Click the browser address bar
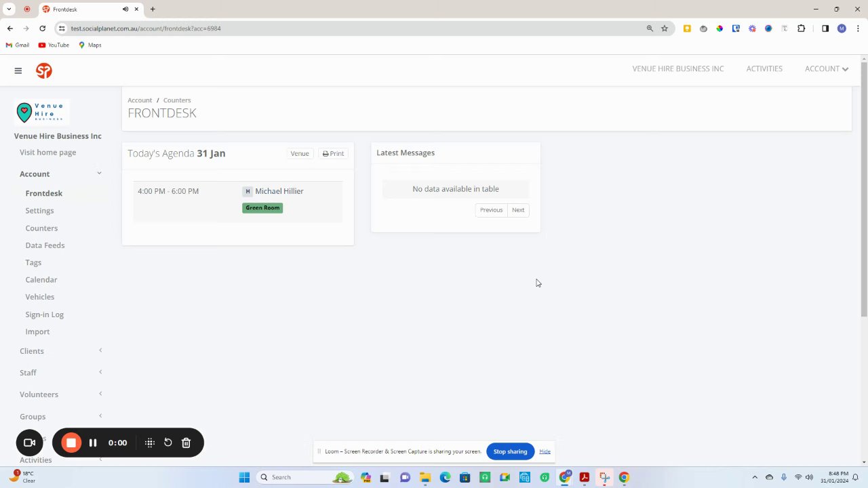This screenshot has width=868, height=488. tap(353, 28)
